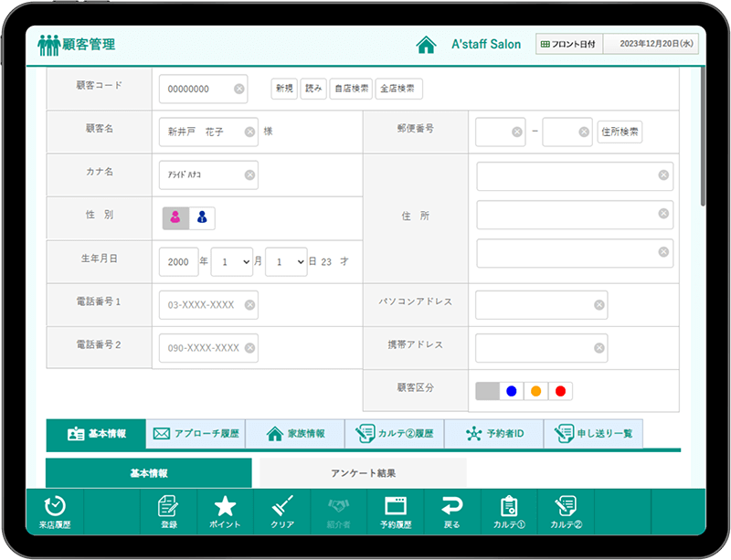Click the 自店検索 button
The height and width of the screenshot is (560, 731).
[x=351, y=89]
